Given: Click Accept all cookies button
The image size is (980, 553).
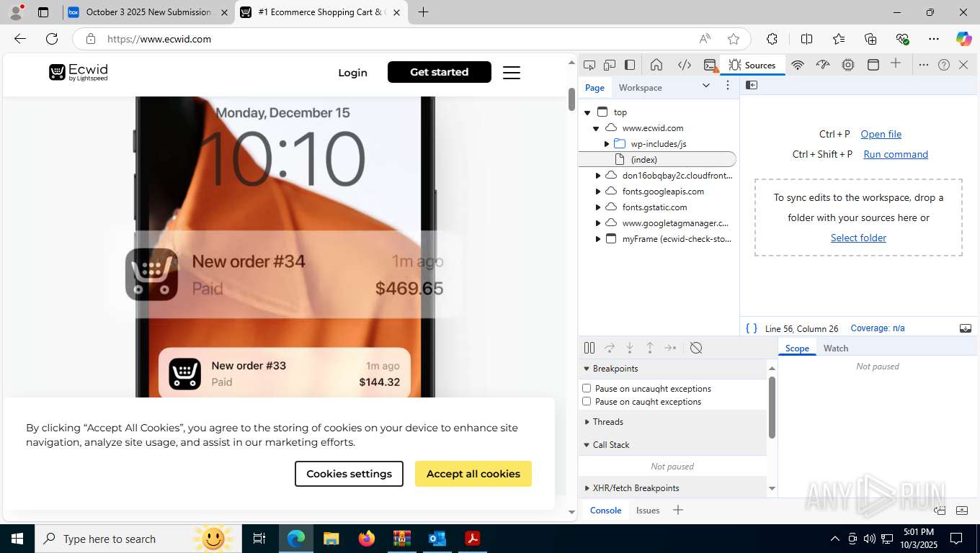Looking at the screenshot, I should click(473, 474).
